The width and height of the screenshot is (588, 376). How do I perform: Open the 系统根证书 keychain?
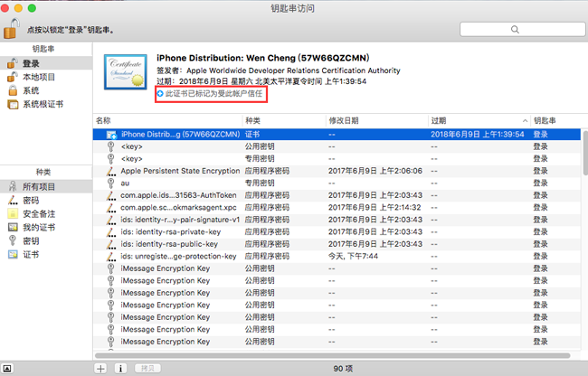(x=43, y=104)
